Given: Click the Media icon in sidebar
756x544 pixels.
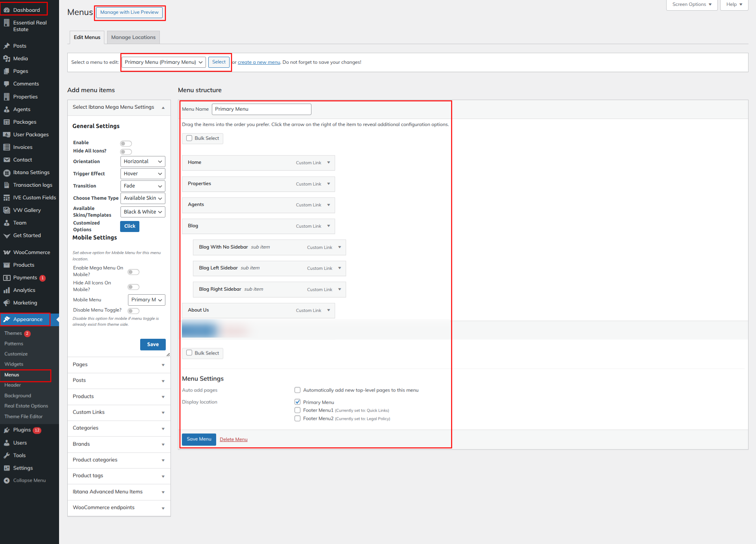Looking at the screenshot, I should 7,59.
